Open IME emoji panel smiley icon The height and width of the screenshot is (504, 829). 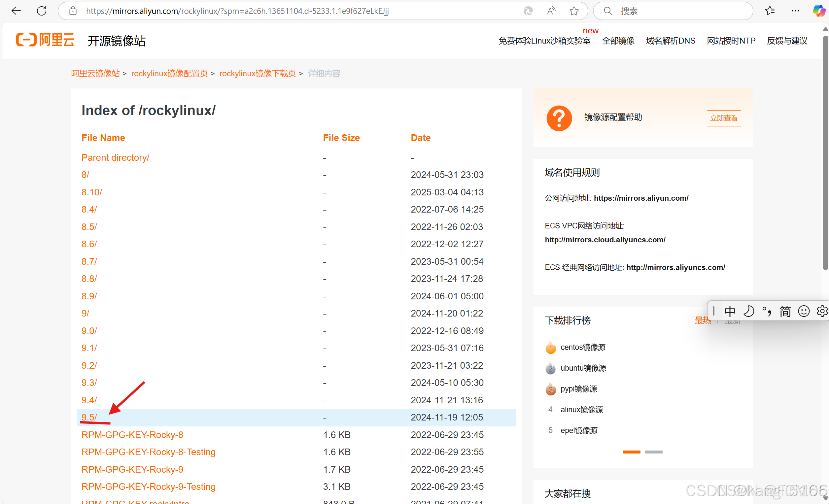point(804,311)
